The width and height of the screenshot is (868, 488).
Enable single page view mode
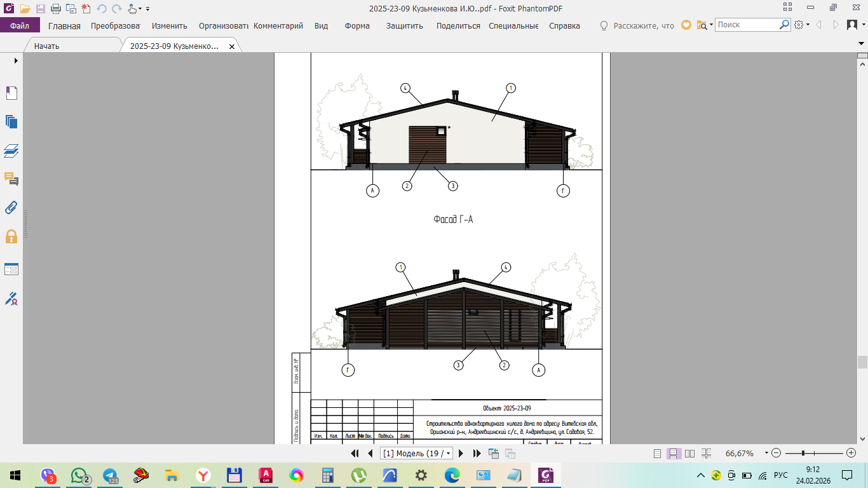[658, 453]
